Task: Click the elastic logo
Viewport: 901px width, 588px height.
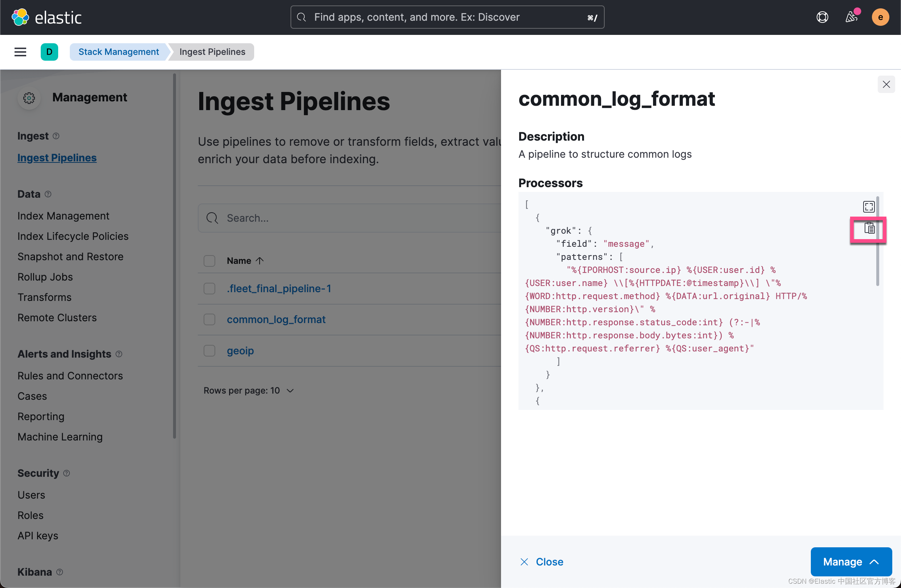Action: [47, 17]
